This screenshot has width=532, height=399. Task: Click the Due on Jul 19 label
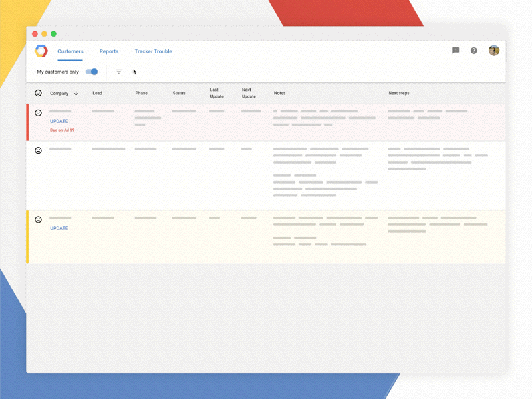(62, 130)
